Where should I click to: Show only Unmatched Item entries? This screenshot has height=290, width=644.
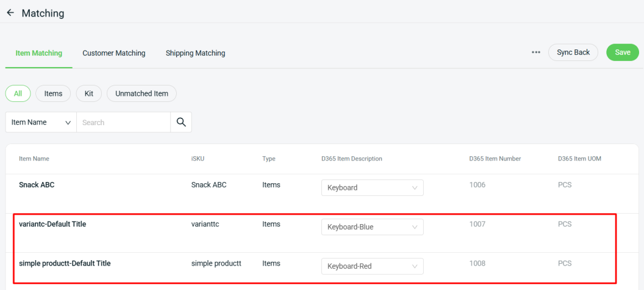pos(141,93)
